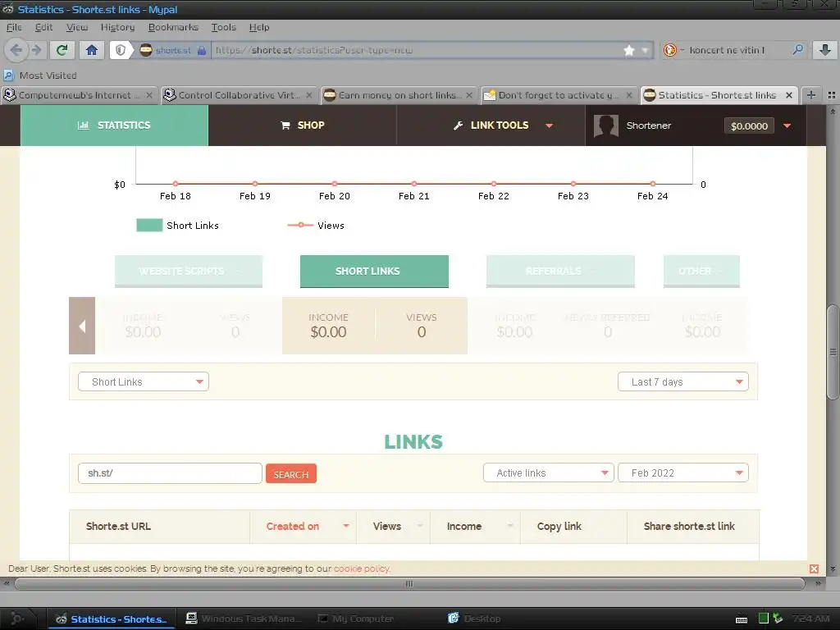Click the Most Visited bookmark icon
Image resolution: width=840 pixels, height=630 pixels.
coord(8,75)
